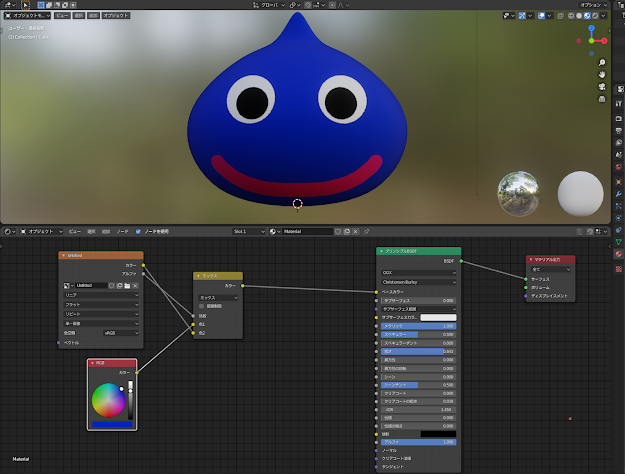Select wireframe viewport shading
Viewport: 625px width, 474px height.
click(571, 16)
